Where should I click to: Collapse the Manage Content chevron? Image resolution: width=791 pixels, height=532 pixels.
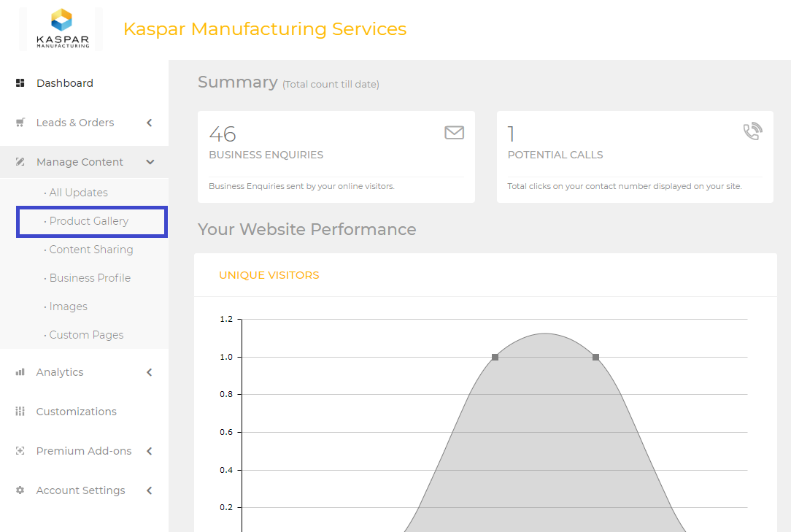click(x=150, y=162)
